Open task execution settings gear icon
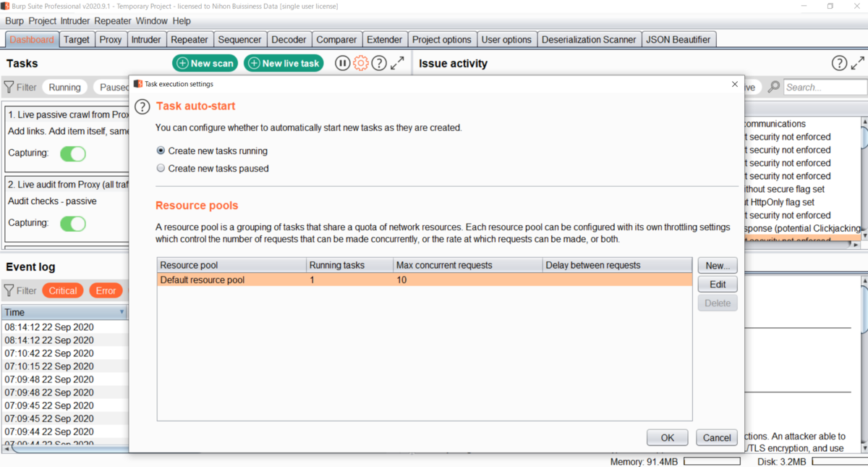This screenshot has height=467, width=868. (x=361, y=64)
